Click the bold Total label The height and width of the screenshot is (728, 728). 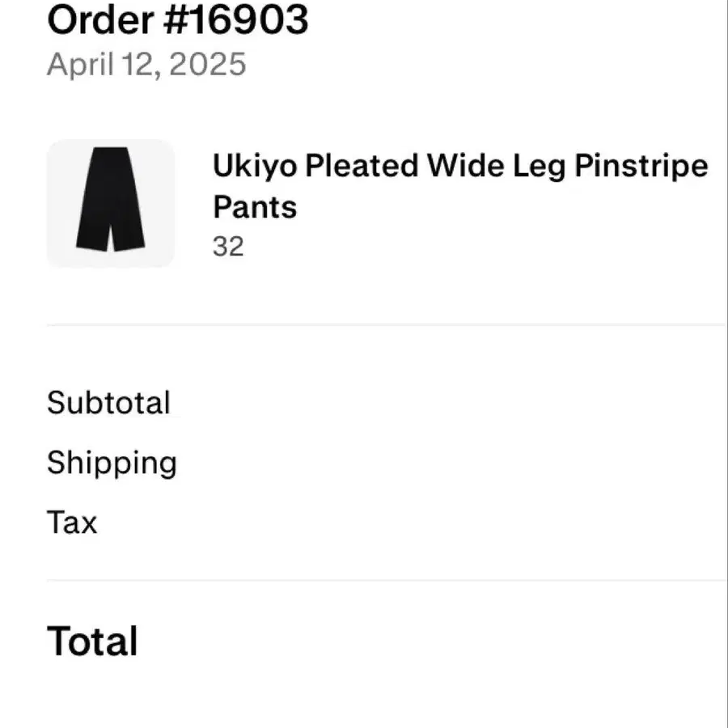click(x=92, y=641)
